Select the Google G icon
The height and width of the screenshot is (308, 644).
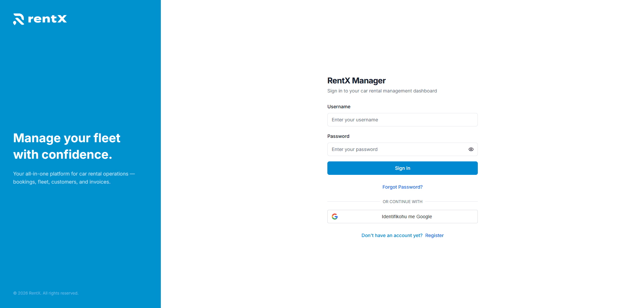tap(335, 217)
